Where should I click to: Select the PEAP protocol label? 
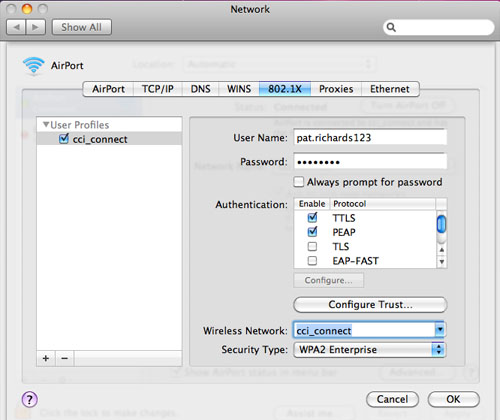tap(344, 232)
